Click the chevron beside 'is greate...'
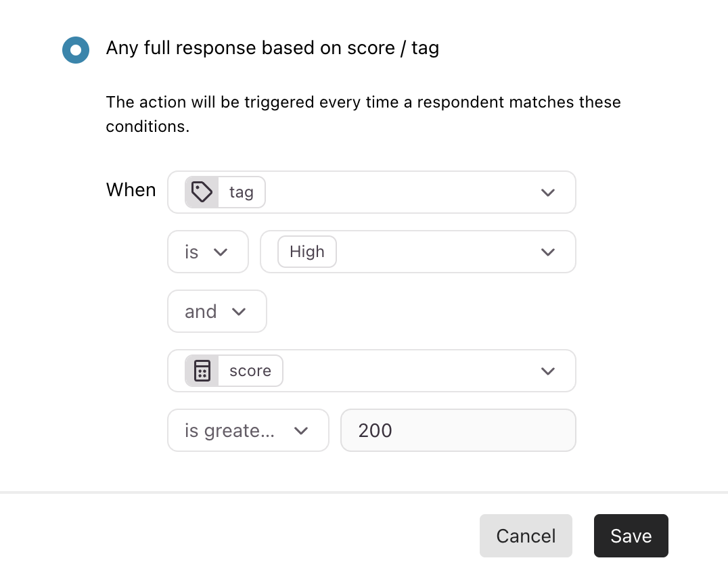This screenshot has width=728, height=575. pos(301,431)
